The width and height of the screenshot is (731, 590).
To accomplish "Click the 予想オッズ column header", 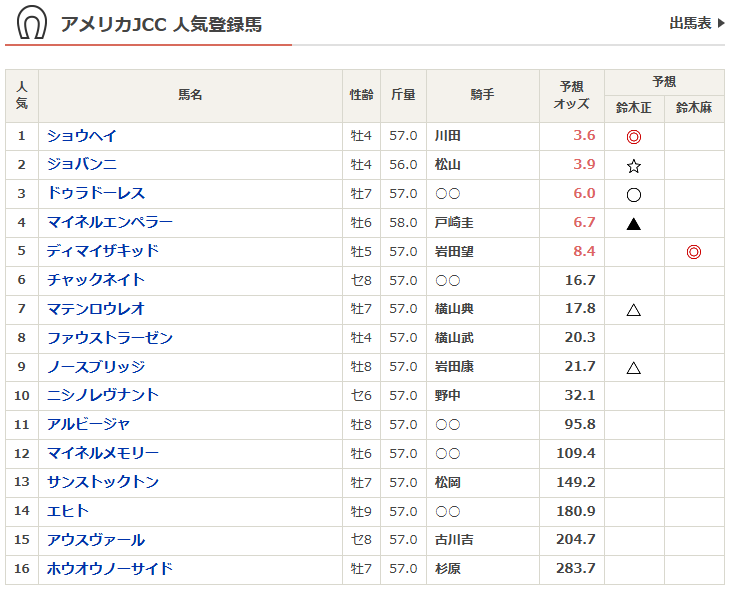I will coord(571,95).
